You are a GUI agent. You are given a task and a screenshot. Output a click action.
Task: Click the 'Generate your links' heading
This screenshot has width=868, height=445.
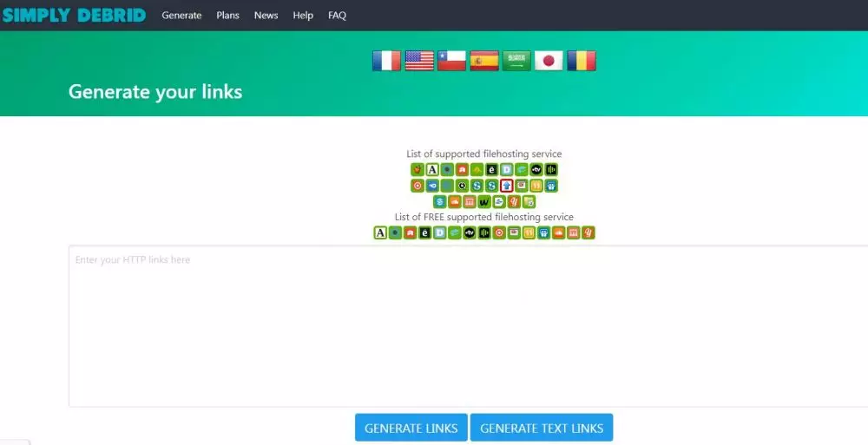tap(155, 92)
